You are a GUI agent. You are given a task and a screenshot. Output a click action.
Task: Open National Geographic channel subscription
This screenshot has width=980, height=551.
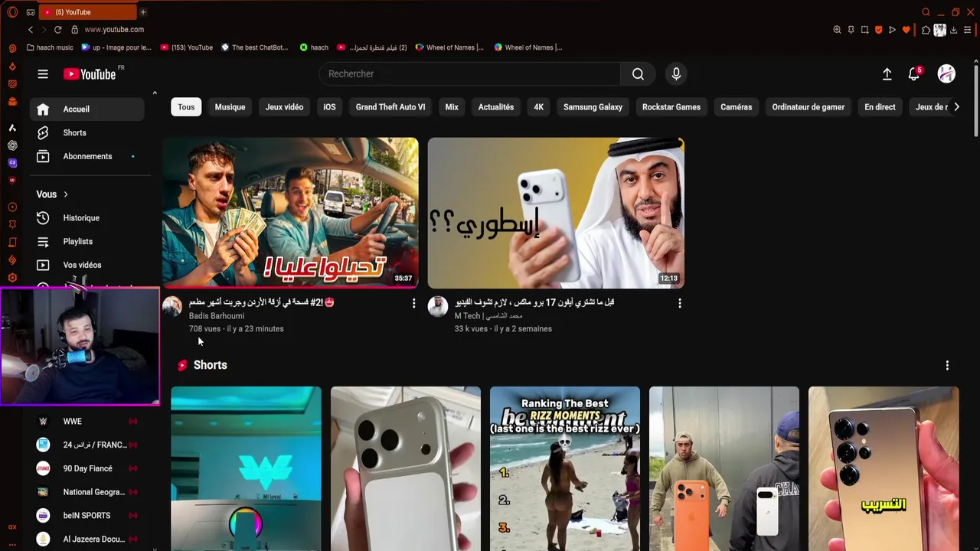pyautogui.click(x=87, y=492)
